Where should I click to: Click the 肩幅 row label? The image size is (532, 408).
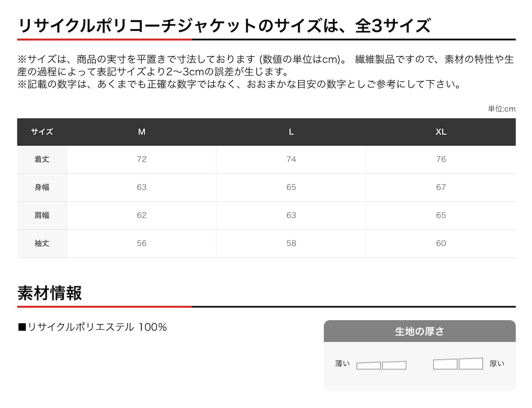[42, 215]
